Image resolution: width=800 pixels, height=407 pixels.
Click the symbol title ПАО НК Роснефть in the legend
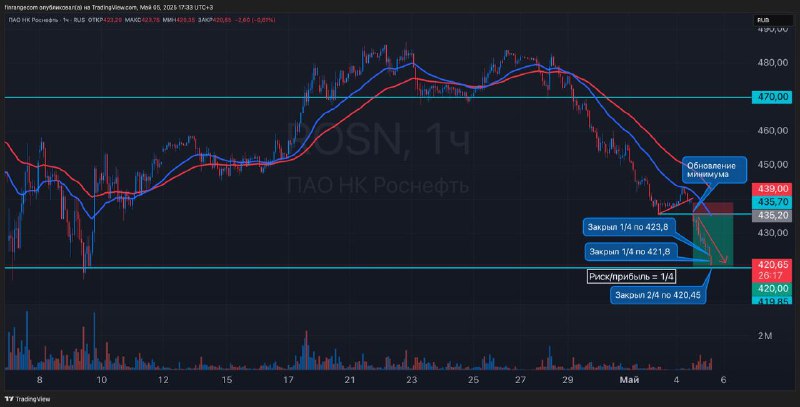point(33,20)
